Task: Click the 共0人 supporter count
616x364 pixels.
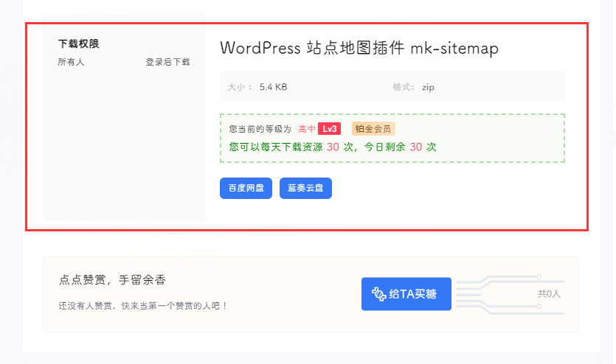Action: (549, 294)
